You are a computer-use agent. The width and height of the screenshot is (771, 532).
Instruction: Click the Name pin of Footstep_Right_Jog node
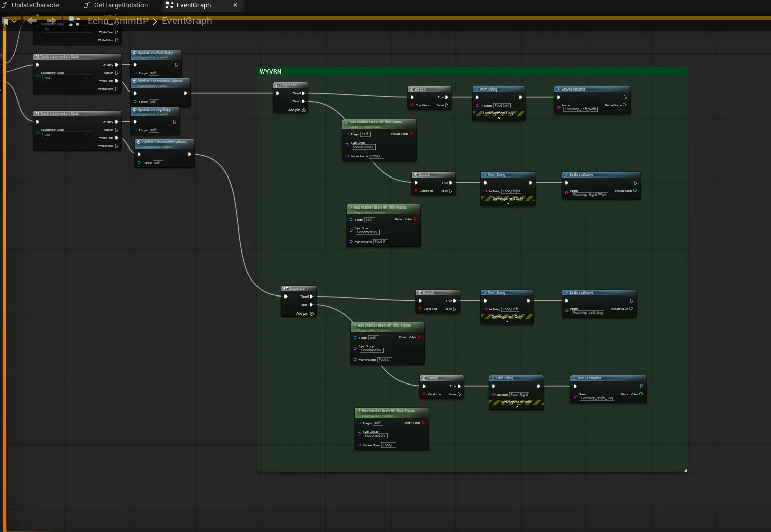point(575,396)
